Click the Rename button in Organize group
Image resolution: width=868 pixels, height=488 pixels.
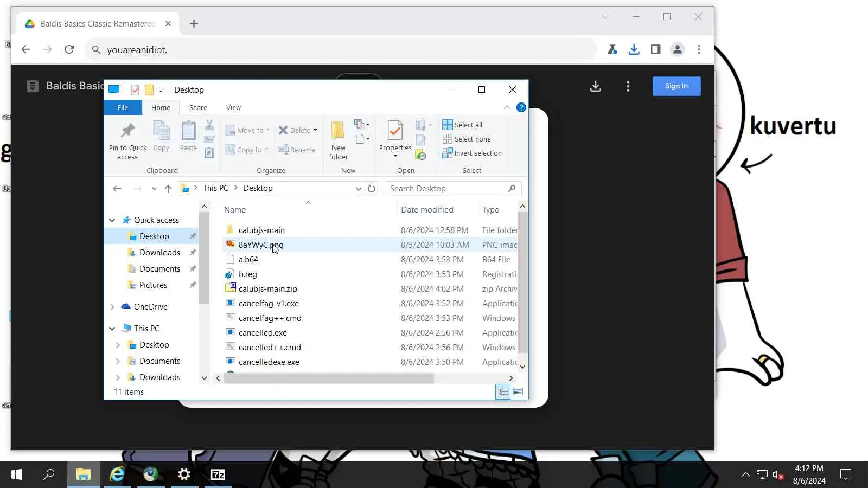point(297,150)
